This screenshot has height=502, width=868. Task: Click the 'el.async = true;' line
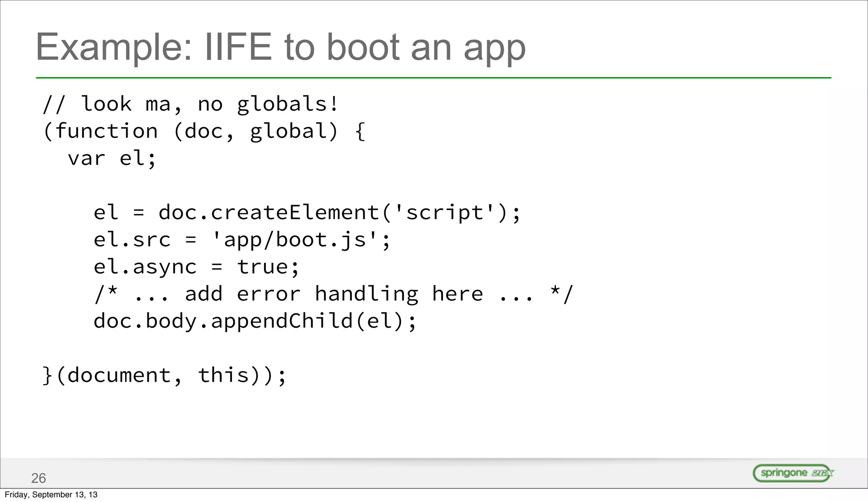pyautogui.click(x=197, y=267)
